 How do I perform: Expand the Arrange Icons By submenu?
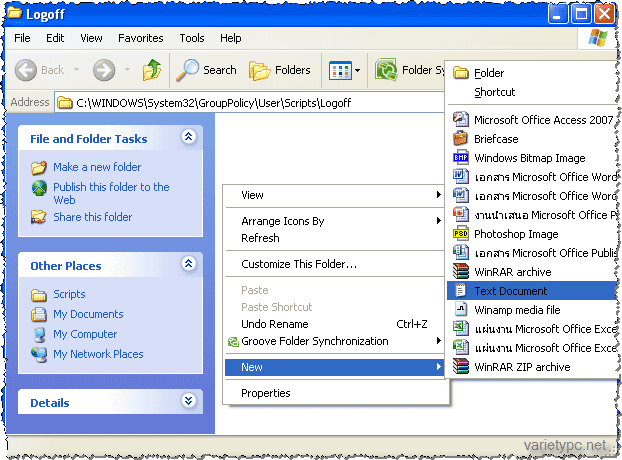coord(438,220)
